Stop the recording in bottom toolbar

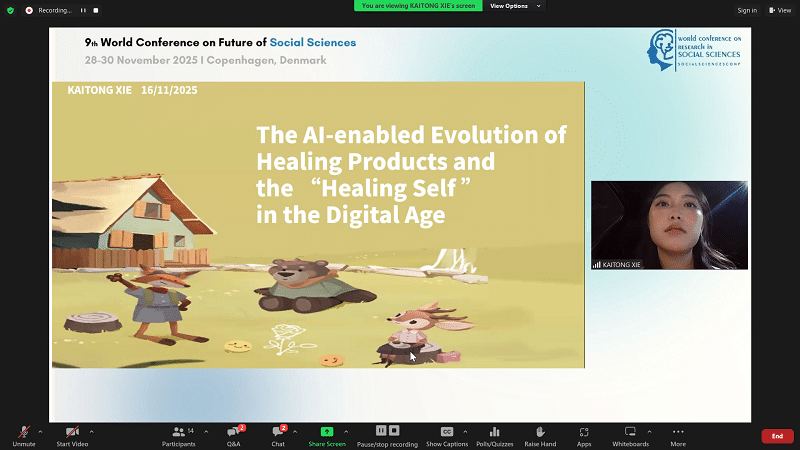coord(395,430)
